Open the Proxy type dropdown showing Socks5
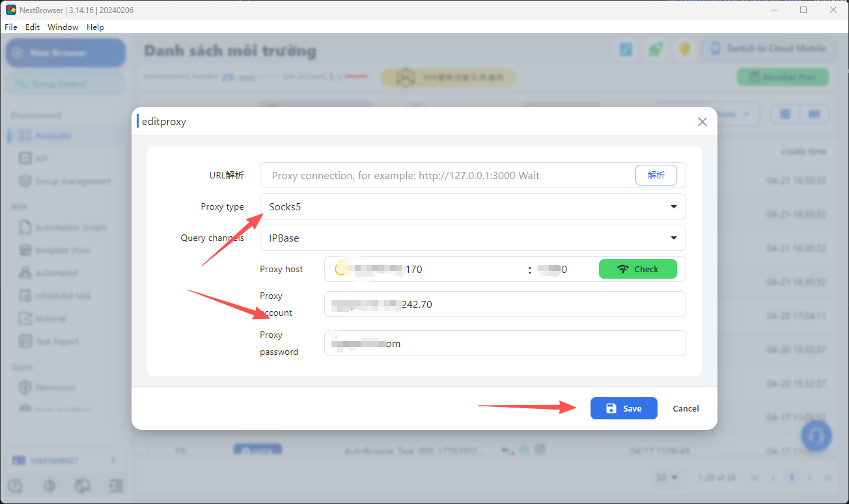Screen dimensions: 849x504 473,206
